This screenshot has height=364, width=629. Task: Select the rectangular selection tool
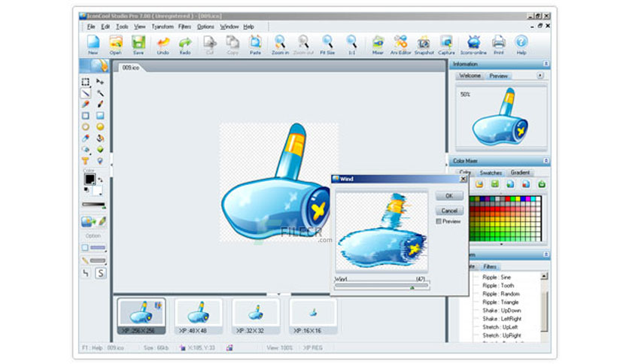coord(86,82)
